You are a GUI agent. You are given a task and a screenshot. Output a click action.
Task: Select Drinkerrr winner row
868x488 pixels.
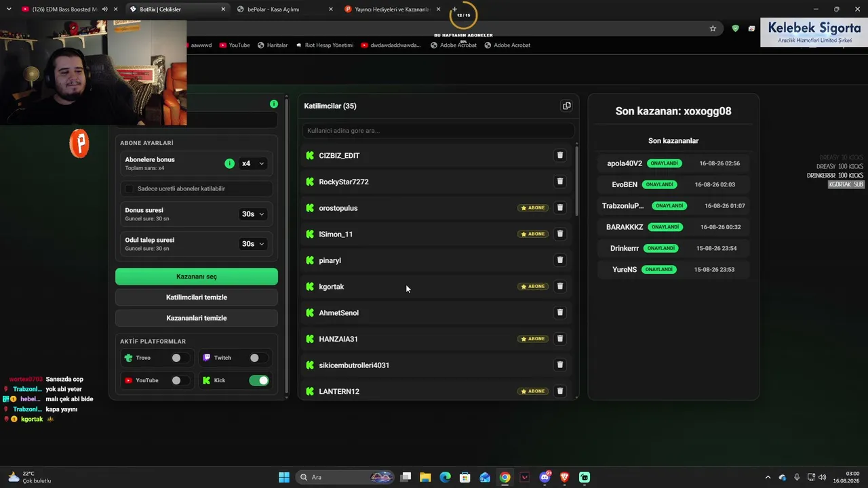(673, 248)
